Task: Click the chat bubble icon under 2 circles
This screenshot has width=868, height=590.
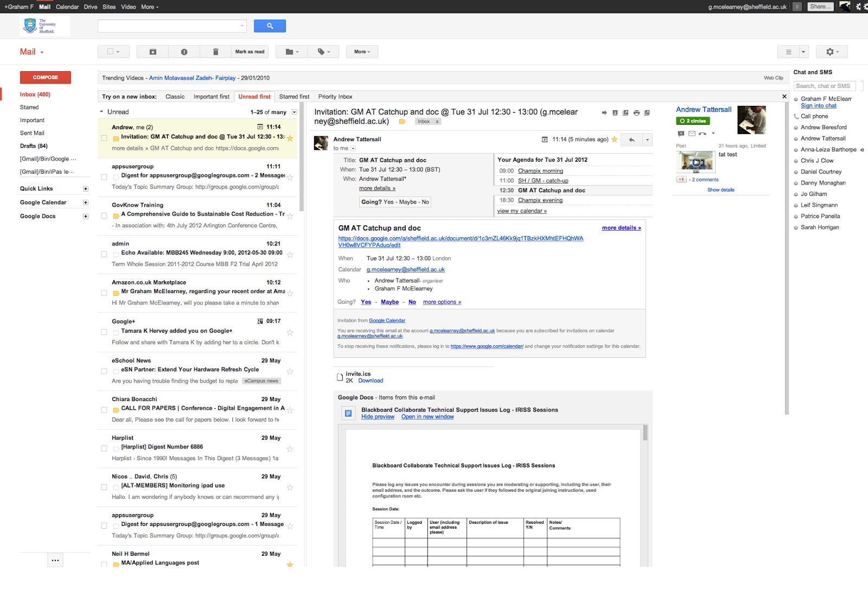Action: tap(681, 134)
